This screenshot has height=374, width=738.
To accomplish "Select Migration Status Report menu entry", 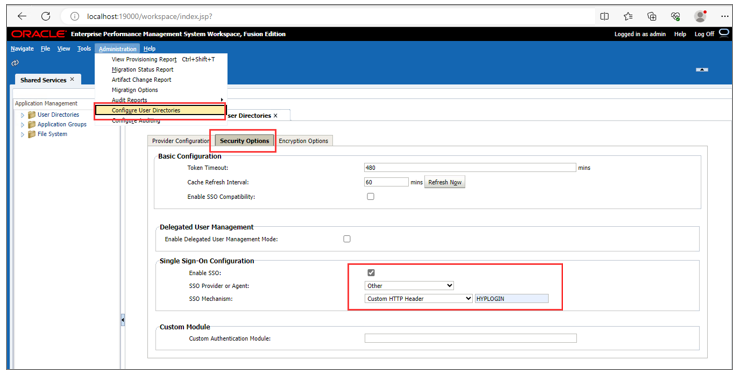I will 161,70.
